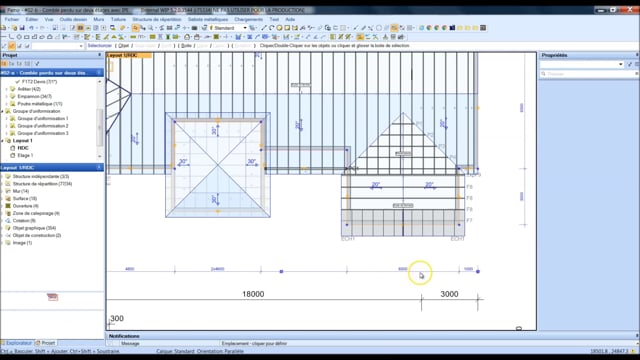This screenshot has height=360, width=640.
Task: Select the zoom magnifier tool
Action: coord(151,28)
